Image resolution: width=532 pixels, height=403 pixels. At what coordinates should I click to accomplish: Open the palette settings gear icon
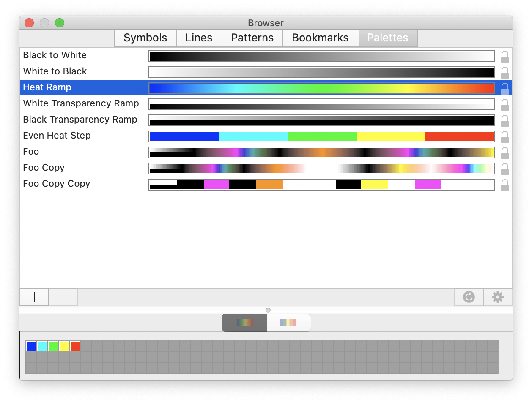[x=497, y=297]
